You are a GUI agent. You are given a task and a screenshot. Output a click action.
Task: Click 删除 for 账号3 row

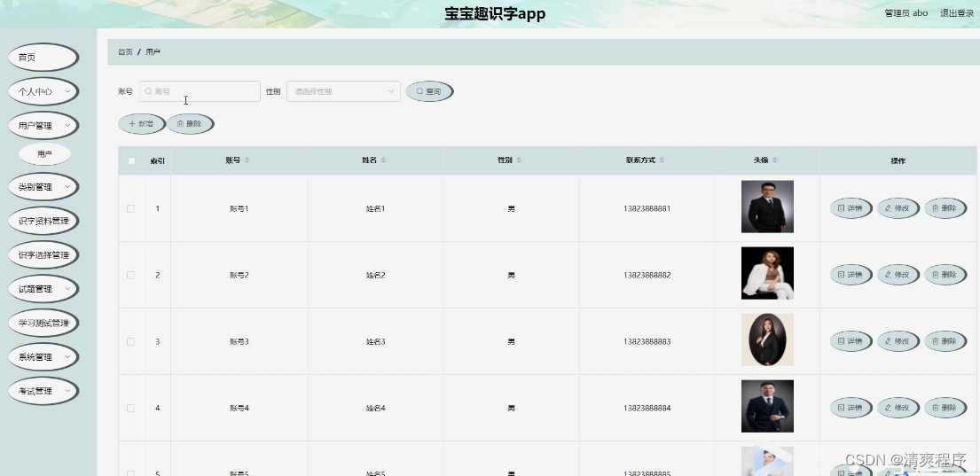[x=945, y=341]
